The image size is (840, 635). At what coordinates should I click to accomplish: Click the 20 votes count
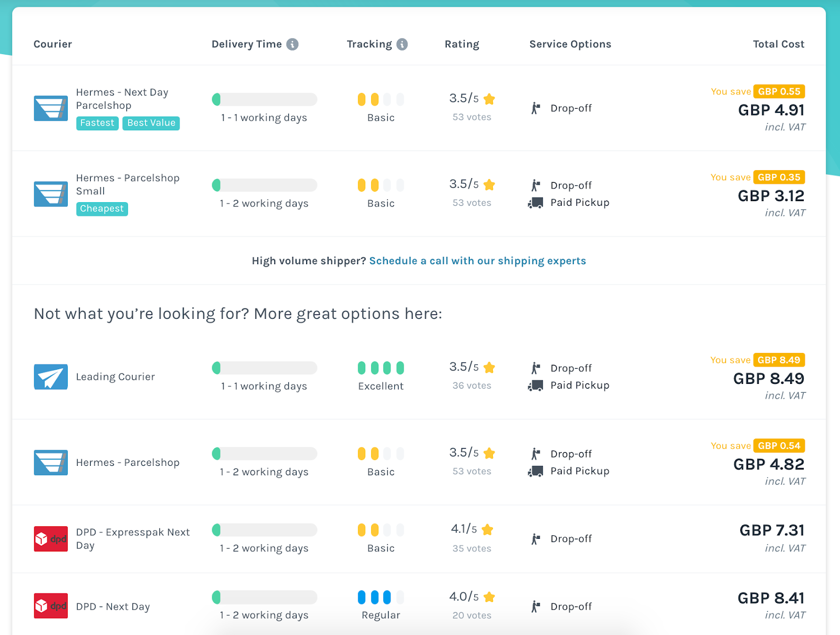click(x=472, y=616)
